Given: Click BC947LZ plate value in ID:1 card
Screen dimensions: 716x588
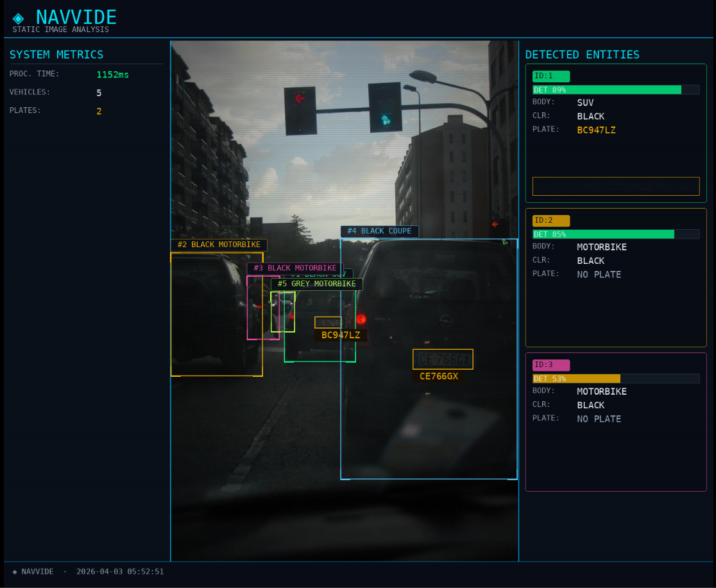Looking at the screenshot, I should click(x=596, y=130).
